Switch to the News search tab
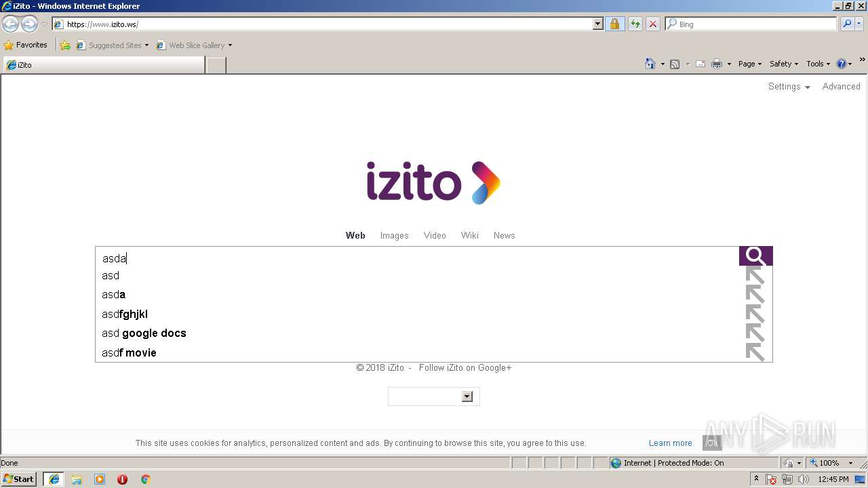This screenshot has width=868, height=488. point(504,235)
